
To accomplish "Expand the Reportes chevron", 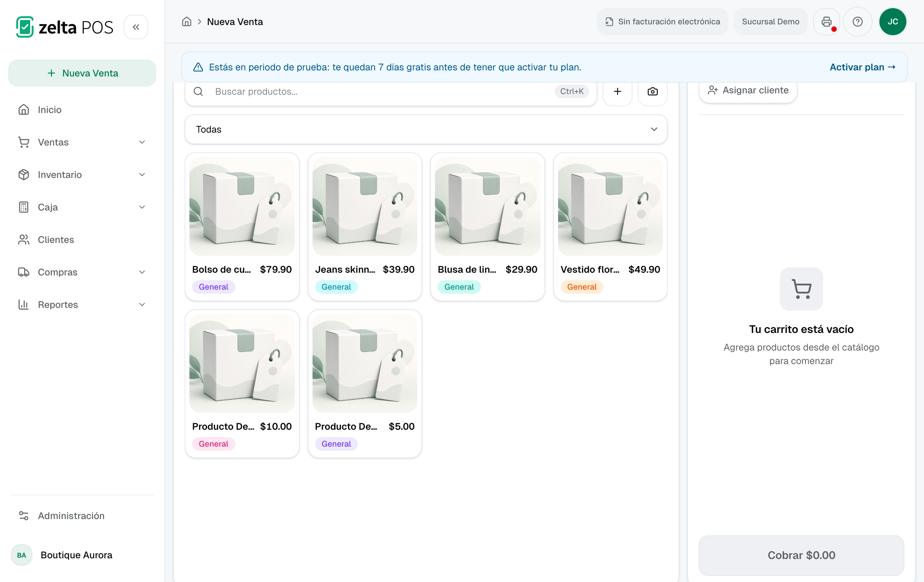I will coord(142,305).
